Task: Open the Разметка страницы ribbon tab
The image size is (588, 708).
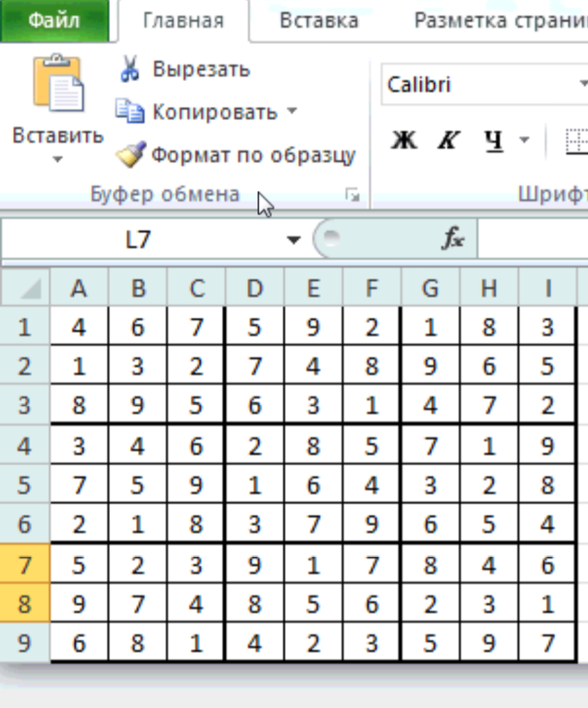Action: 498,21
